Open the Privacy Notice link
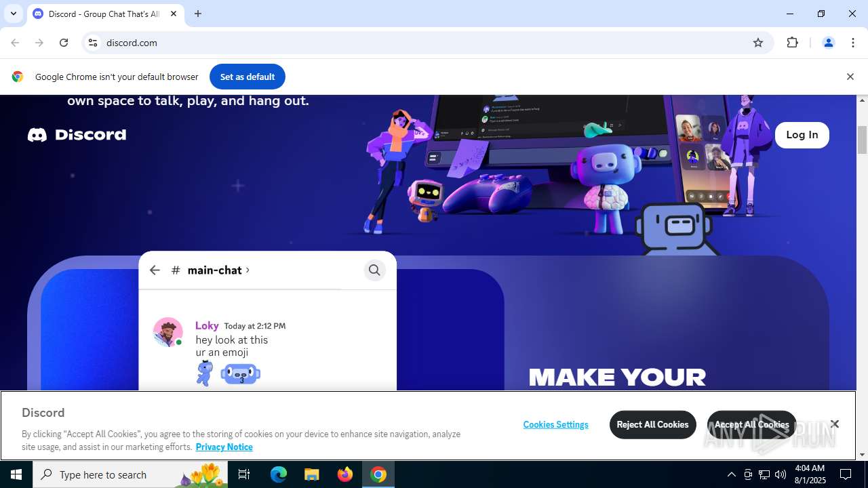The width and height of the screenshot is (868, 488). click(224, 447)
